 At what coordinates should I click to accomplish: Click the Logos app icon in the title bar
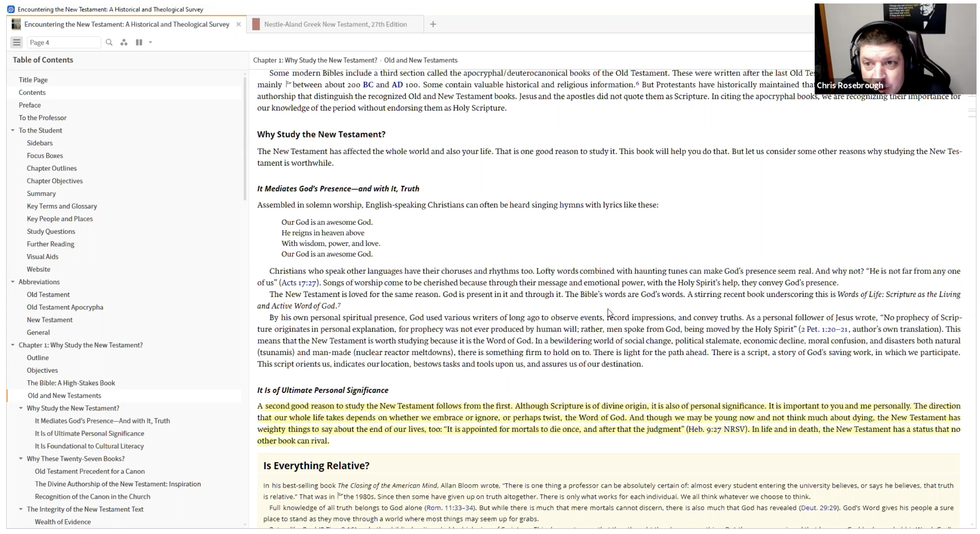pos(11,9)
